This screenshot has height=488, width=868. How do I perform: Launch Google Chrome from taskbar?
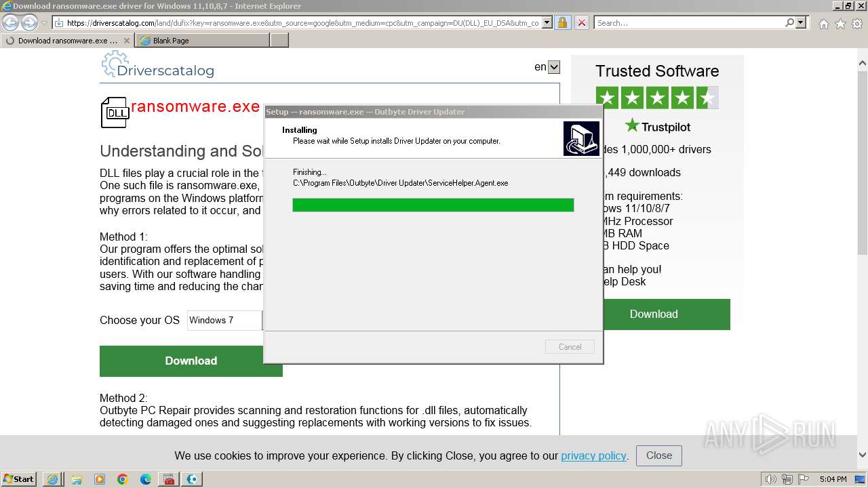tap(123, 479)
